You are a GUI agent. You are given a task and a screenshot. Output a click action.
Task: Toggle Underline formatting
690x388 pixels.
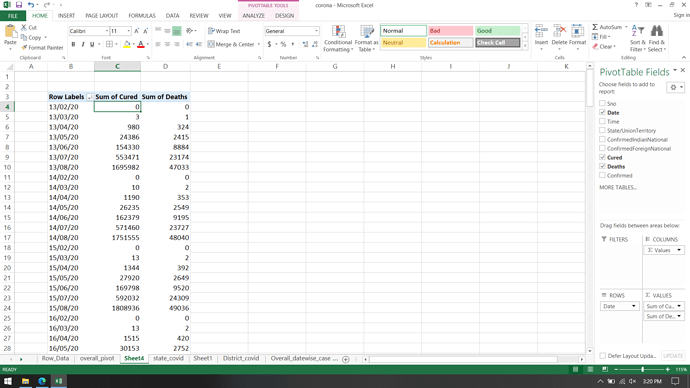click(x=92, y=44)
